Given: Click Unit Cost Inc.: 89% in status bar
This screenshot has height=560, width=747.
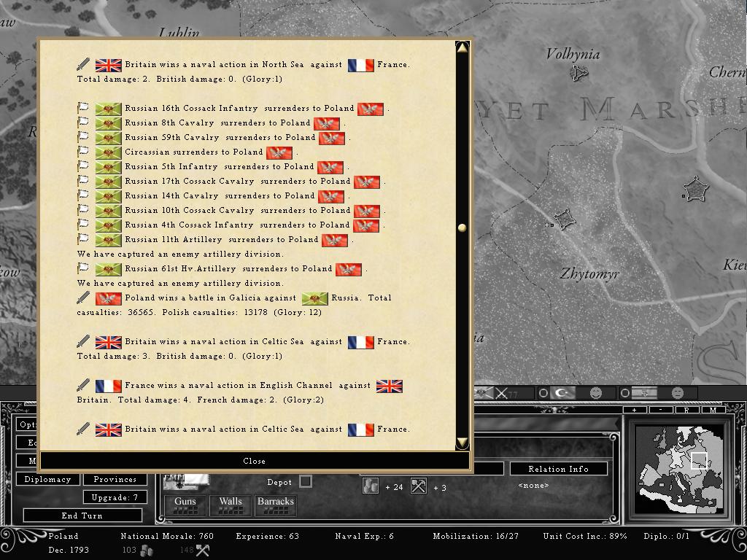Looking at the screenshot, I should [585, 536].
